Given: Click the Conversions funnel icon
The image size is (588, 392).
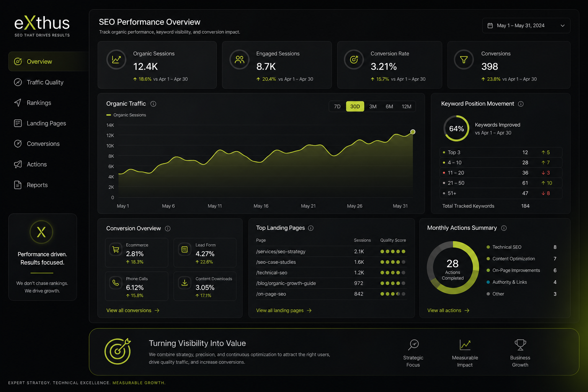Looking at the screenshot, I should tap(464, 60).
